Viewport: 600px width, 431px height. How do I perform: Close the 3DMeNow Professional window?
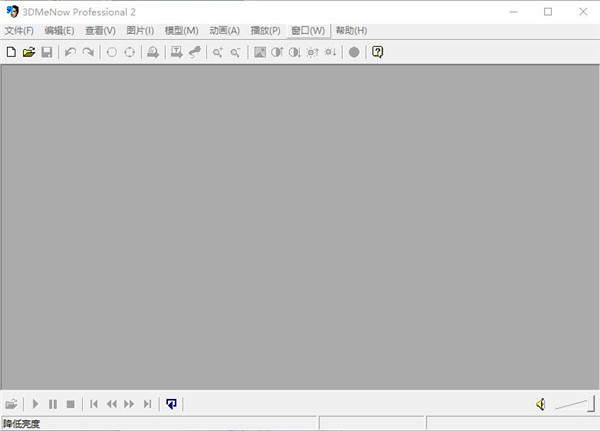583,12
